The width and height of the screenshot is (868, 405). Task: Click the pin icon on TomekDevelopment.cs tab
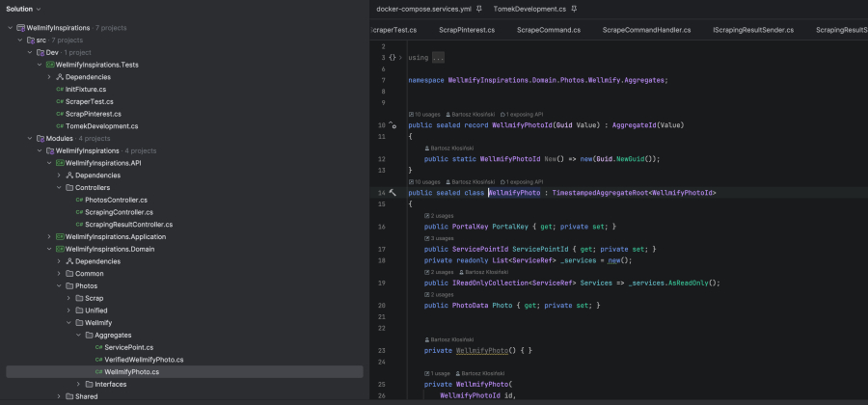pyautogui.click(x=575, y=9)
